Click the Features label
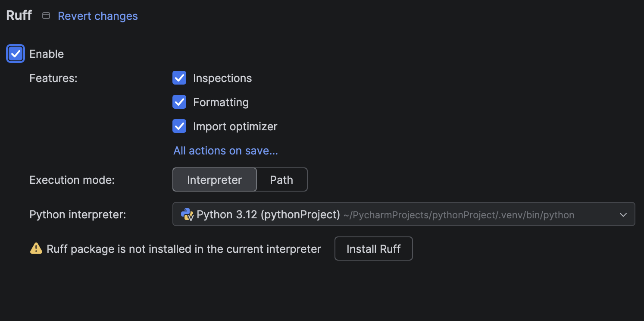This screenshot has height=321, width=644. coord(53,78)
